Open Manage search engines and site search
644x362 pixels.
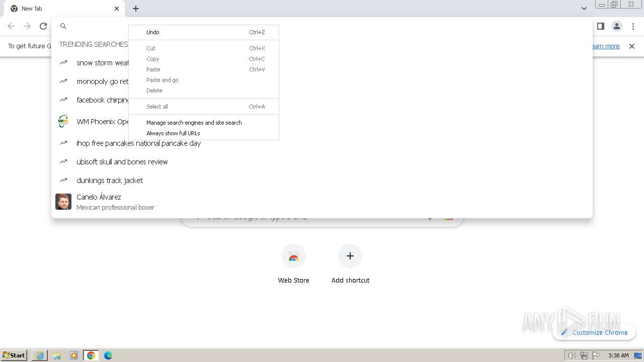[204, 123]
